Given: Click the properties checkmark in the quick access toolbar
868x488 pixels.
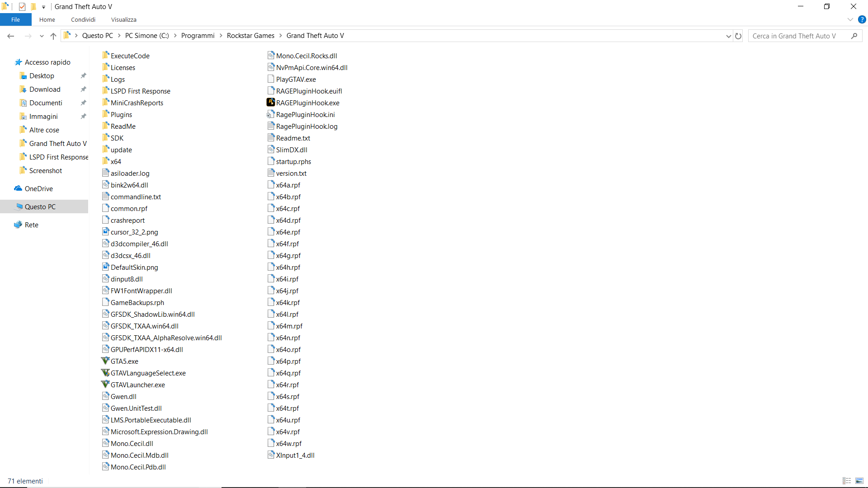Looking at the screenshot, I should (x=22, y=7).
